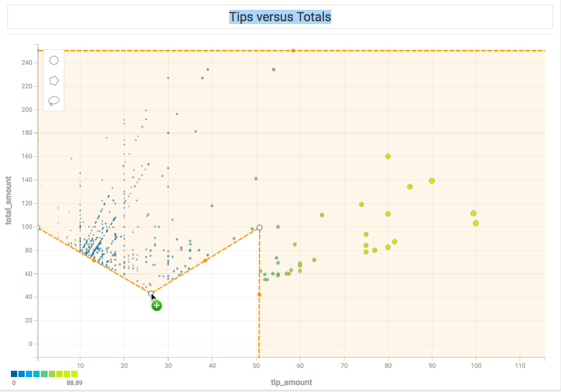Click the legend maximum value 88.89
The width and height of the screenshot is (561, 392).
click(x=75, y=383)
